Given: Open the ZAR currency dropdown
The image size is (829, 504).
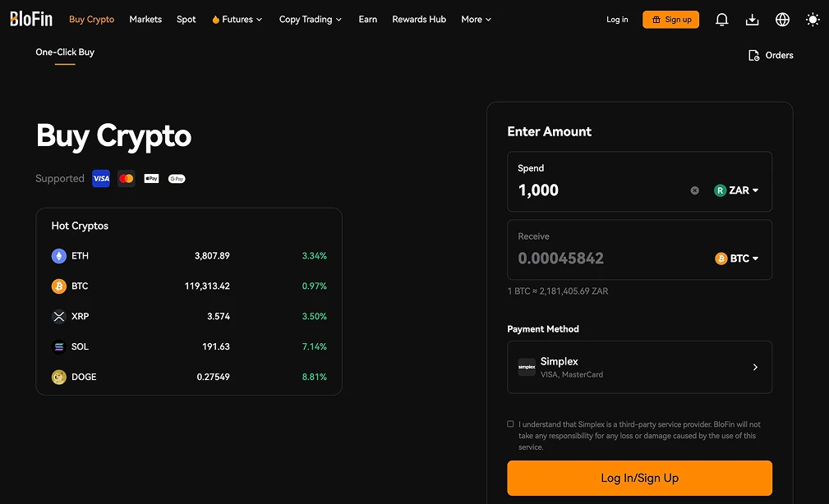Looking at the screenshot, I should click(736, 190).
